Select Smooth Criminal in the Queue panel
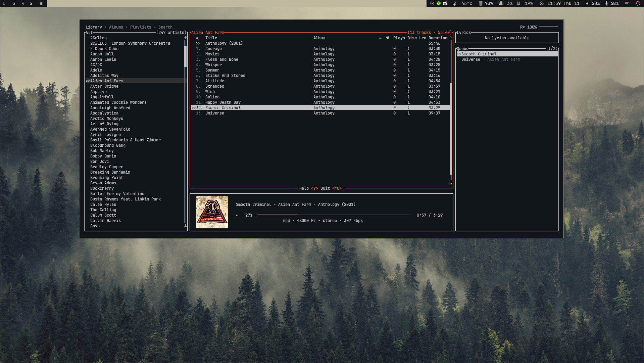This screenshot has height=363, width=644. coord(507,54)
